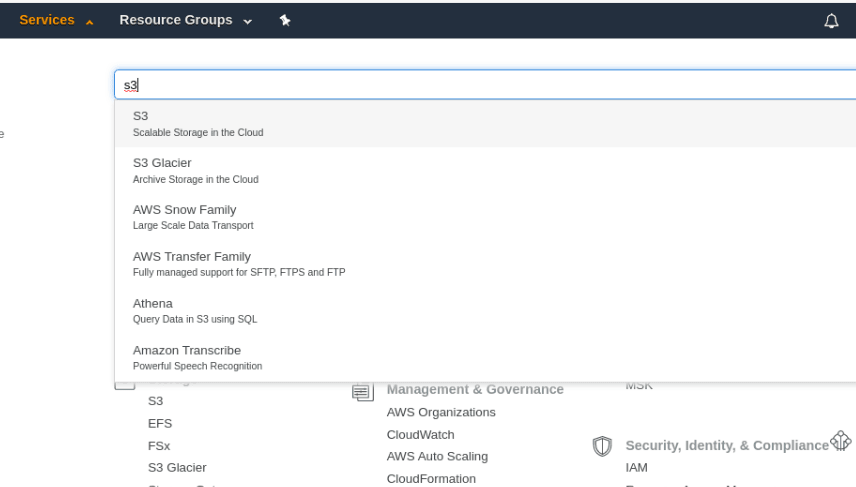Open the FSx service link
856x487 pixels.
click(x=159, y=446)
